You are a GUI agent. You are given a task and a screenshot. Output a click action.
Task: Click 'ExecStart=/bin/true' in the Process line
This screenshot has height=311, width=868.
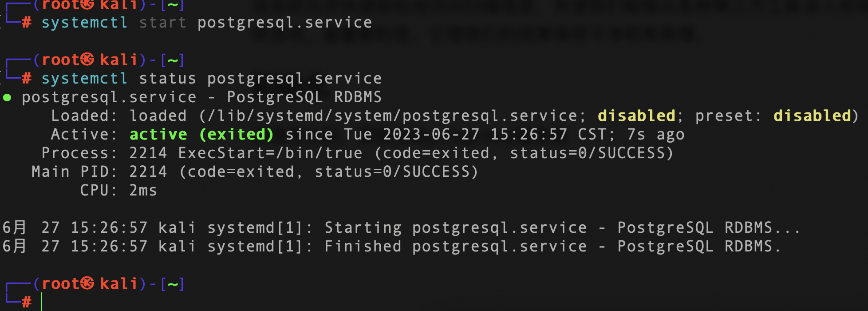(270, 153)
